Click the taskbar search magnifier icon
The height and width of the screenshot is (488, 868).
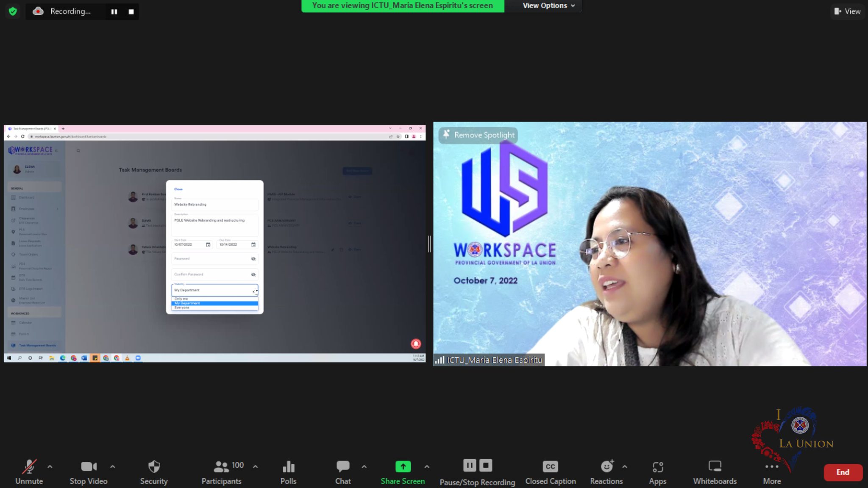point(19,358)
